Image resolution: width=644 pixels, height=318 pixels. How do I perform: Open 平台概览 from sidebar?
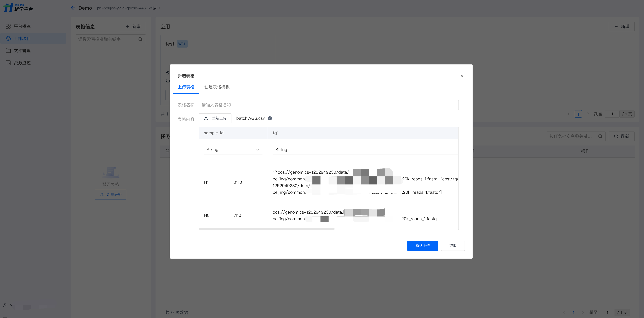tap(22, 26)
